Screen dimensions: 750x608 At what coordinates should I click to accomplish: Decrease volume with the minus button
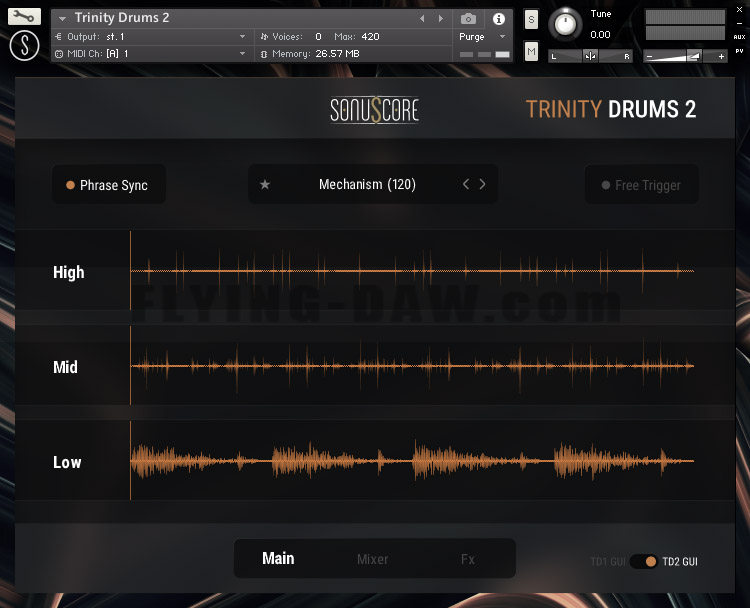pos(649,56)
